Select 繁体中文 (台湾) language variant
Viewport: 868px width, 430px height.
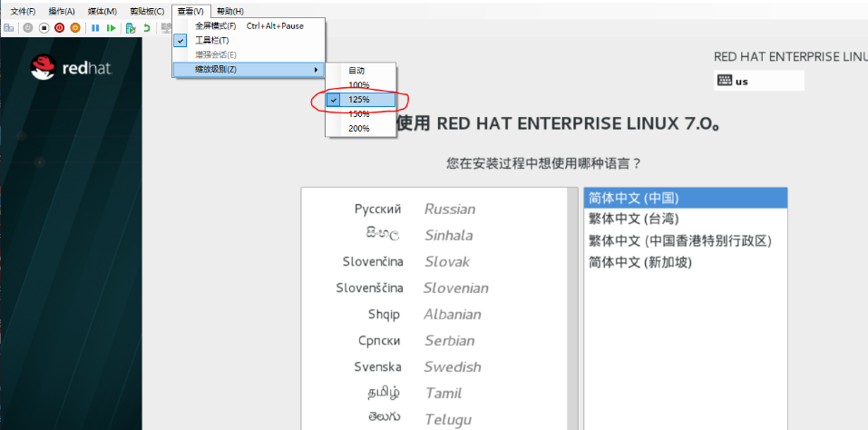(633, 219)
